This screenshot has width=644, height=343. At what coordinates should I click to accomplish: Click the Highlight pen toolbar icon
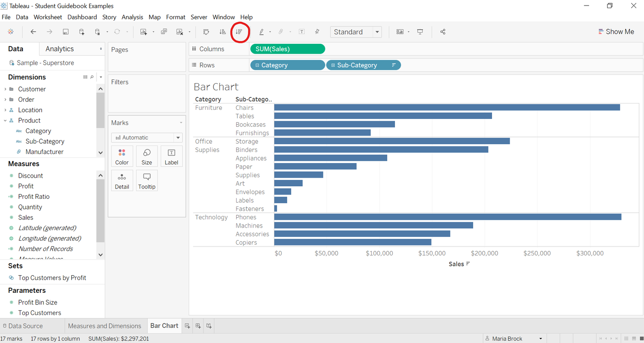click(x=261, y=31)
